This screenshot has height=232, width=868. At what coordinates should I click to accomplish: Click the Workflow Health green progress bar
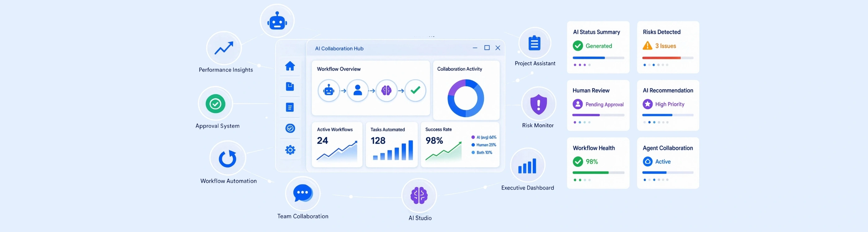click(598, 173)
